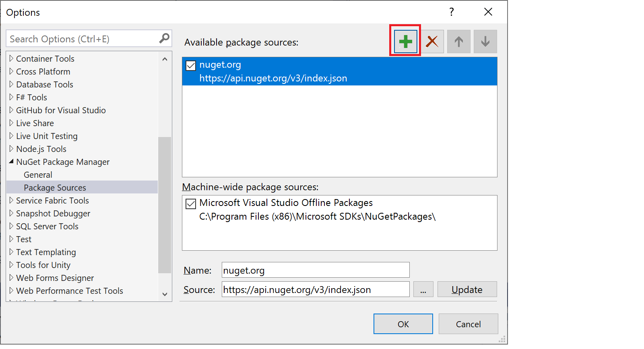Move package source down with arrow button
Screen dimensions: 644x349
point(485,41)
